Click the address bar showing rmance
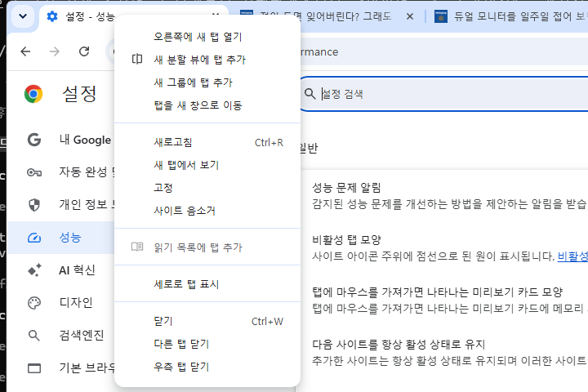588x392 pixels. (443, 51)
